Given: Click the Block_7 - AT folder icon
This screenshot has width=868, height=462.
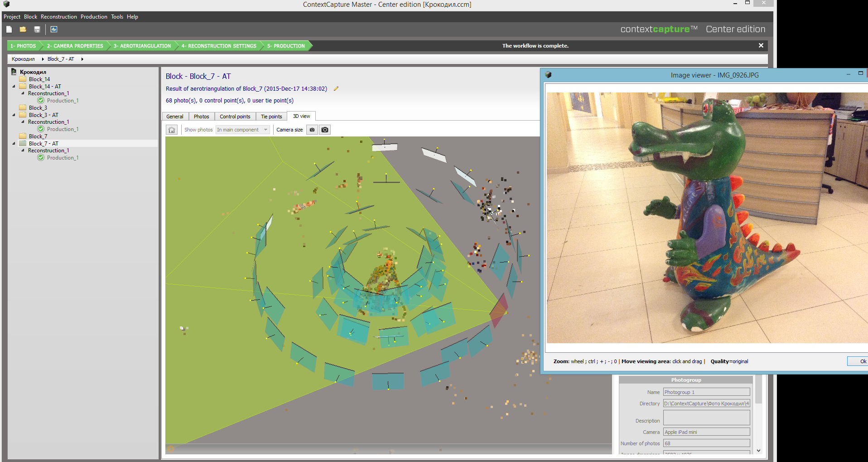Looking at the screenshot, I should tap(23, 143).
